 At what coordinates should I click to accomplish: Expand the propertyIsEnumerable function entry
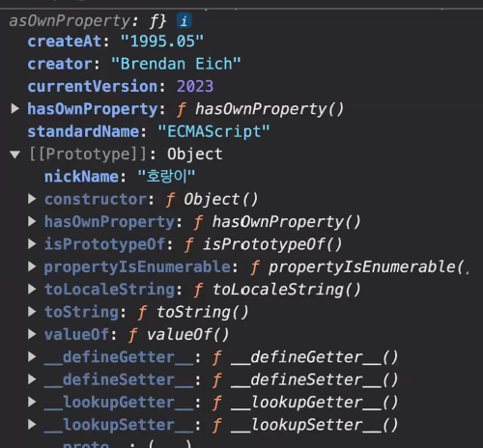[32, 266]
